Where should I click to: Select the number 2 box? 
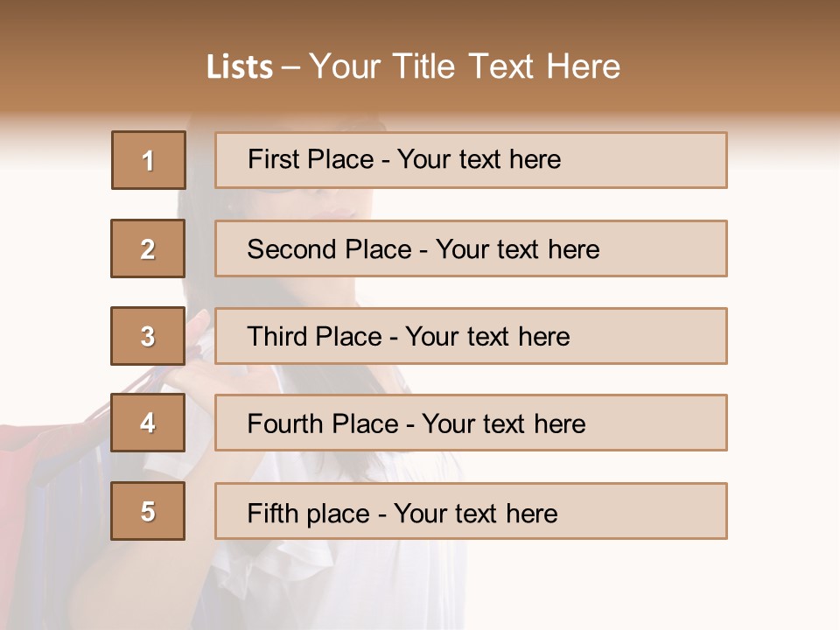click(148, 248)
